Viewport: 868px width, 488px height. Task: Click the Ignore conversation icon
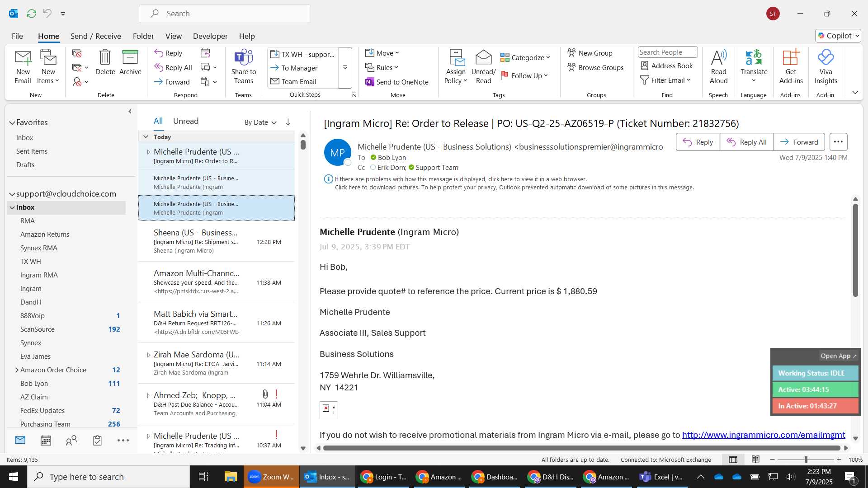77,53
